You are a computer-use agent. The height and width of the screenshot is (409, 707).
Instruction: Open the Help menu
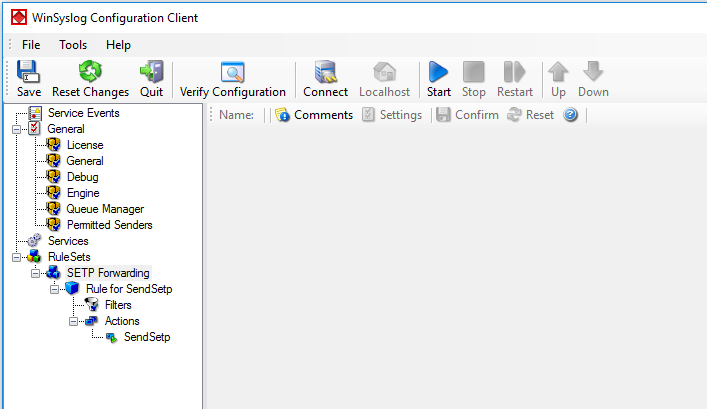point(118,45)
